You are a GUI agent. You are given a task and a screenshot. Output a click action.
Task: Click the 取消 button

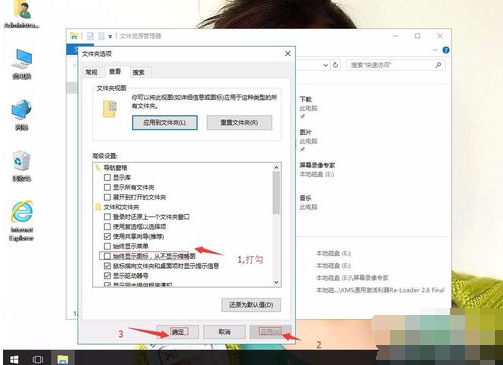[224, 332]
